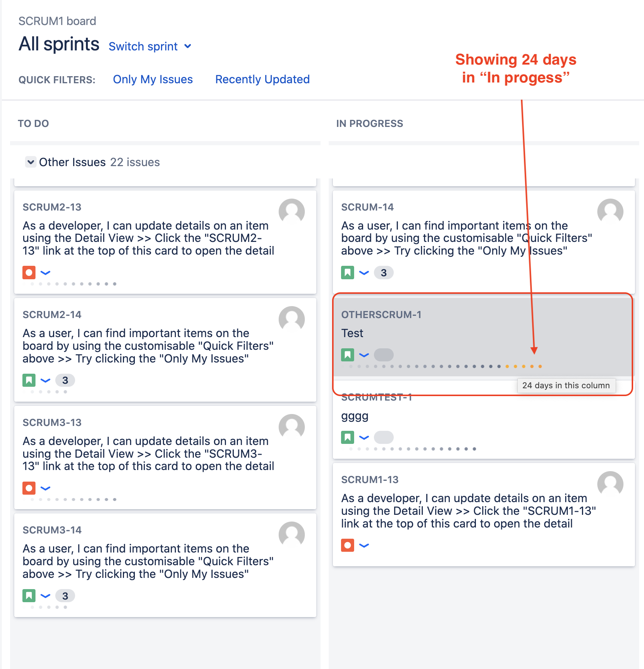Click the low priority arrow on SCRUM-14 card
644x669 pixels.
[x=364, y=273]
